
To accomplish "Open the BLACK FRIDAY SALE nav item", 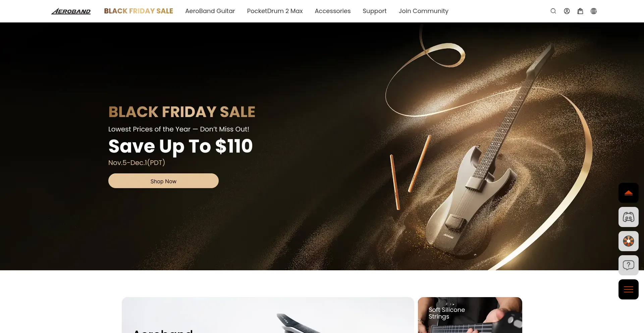I will coord(139,11).
